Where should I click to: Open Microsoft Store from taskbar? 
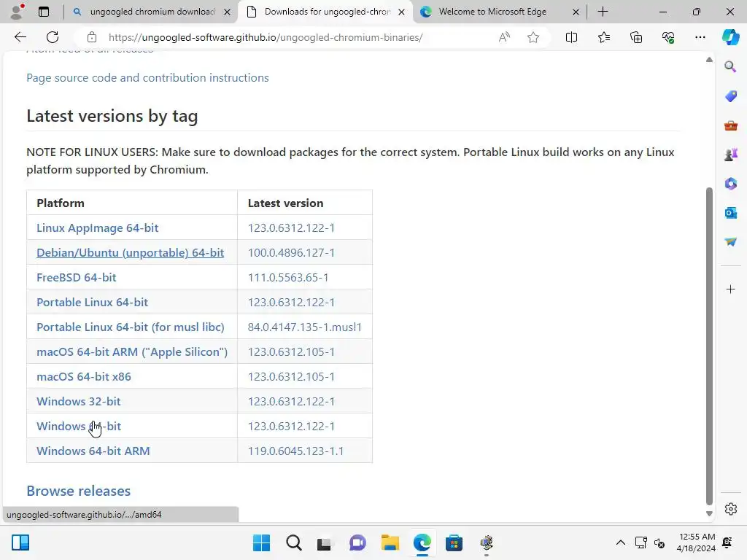[x=454, y=542]
